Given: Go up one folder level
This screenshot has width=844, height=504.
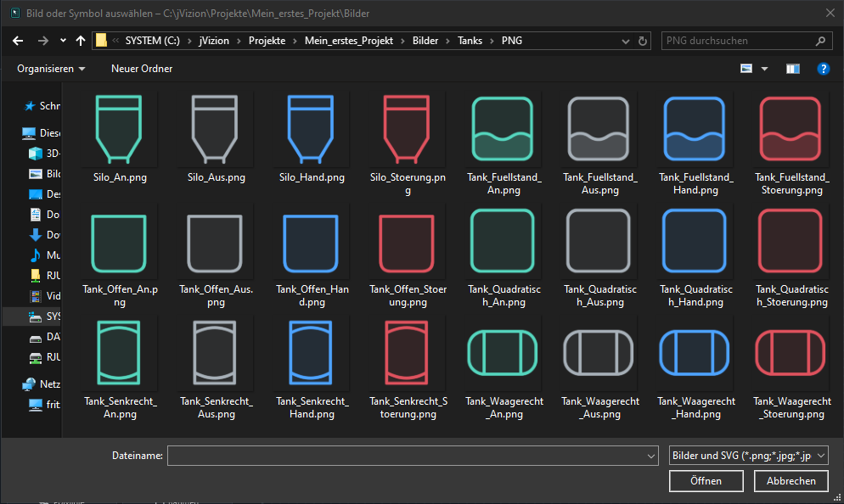Looking at the screenshot, I should [x=81, y=41].
